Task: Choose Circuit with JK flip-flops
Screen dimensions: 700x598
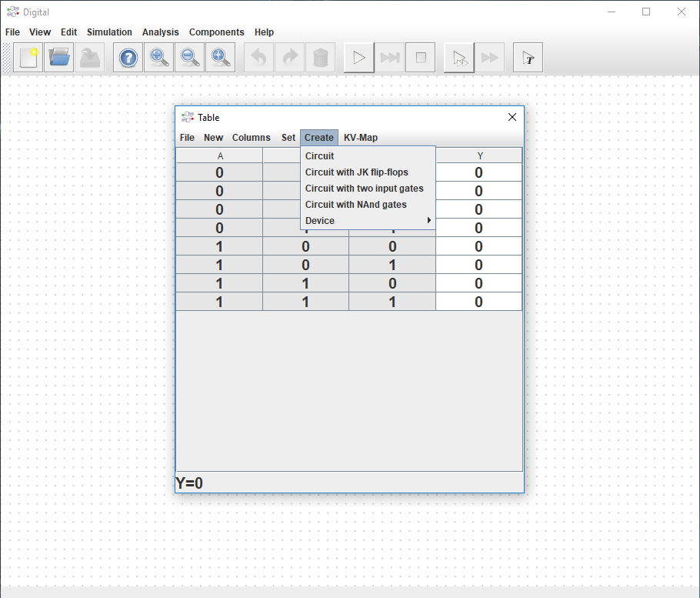Action: tap(368, 172)
